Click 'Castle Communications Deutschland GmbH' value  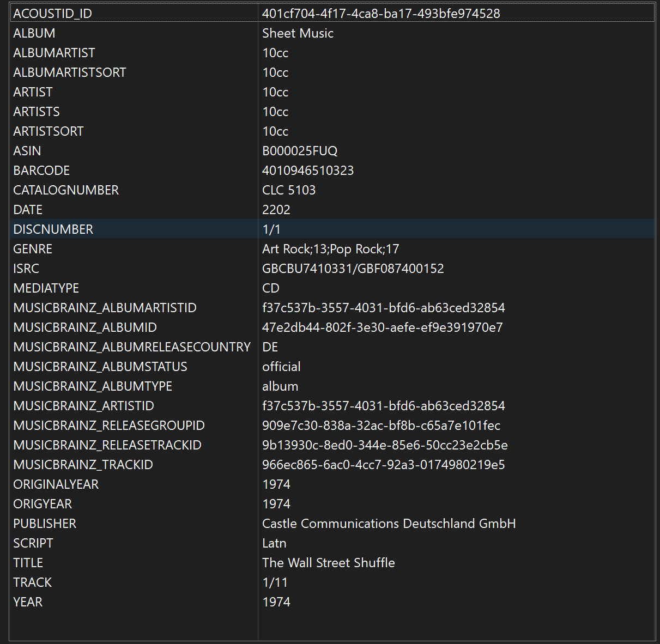click(x=389, y=524)
